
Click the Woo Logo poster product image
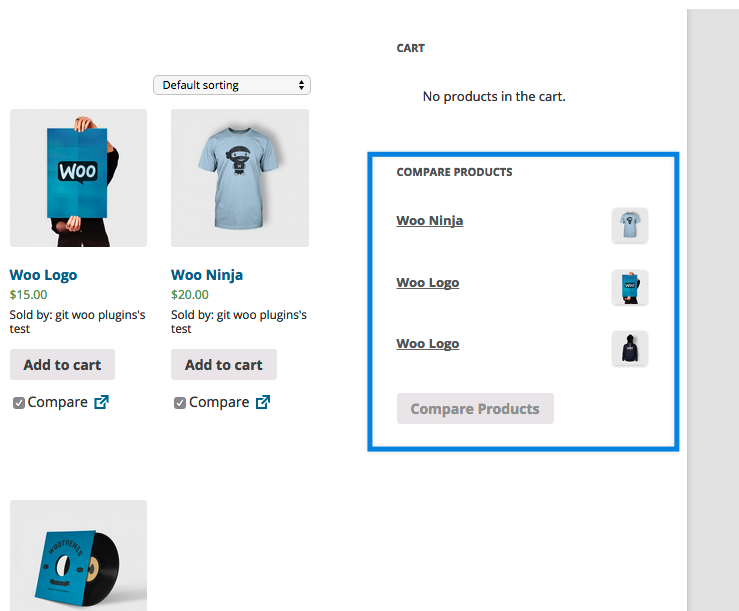[x=78, y=178]
